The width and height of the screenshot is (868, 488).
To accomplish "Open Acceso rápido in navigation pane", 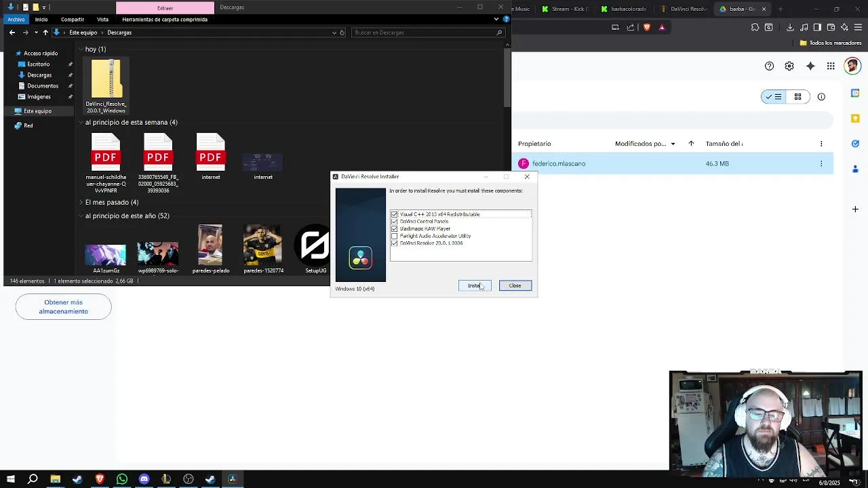I will coord(41,54).
